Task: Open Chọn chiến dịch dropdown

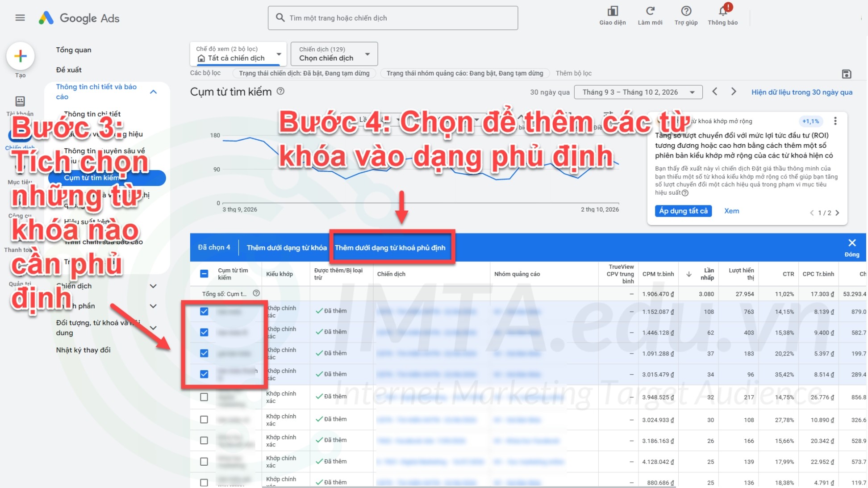Action: pyautogui.click(x=334, y=54)
